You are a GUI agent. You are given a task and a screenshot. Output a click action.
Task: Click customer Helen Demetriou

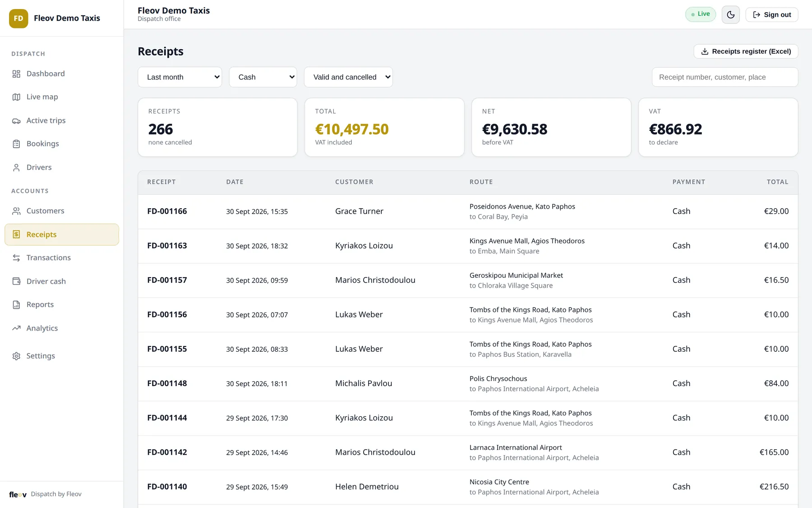pos(367,487)
